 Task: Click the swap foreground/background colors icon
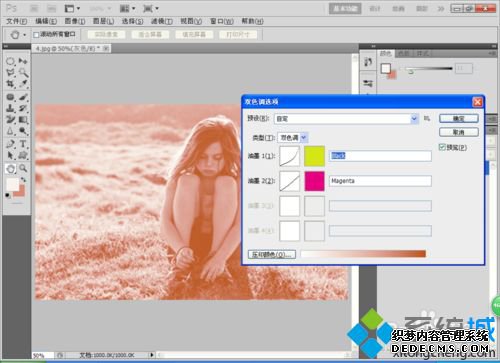tap(23, 180)
